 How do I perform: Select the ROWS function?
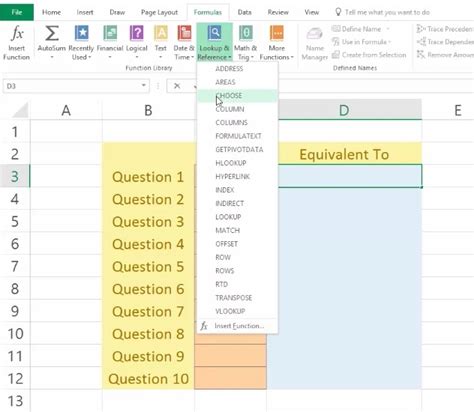coord(237,271)
